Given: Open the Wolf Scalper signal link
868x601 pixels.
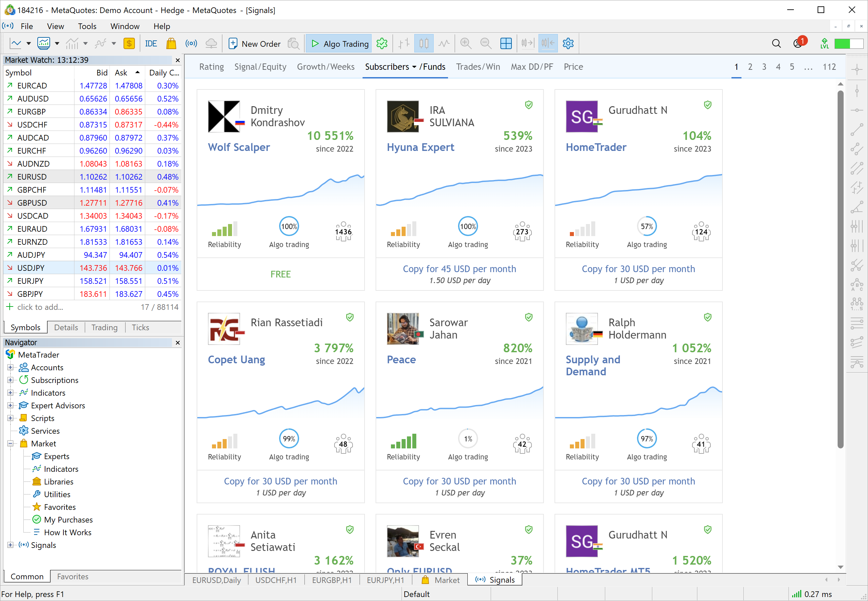Looking at the screenshot, I should point(239,147).
